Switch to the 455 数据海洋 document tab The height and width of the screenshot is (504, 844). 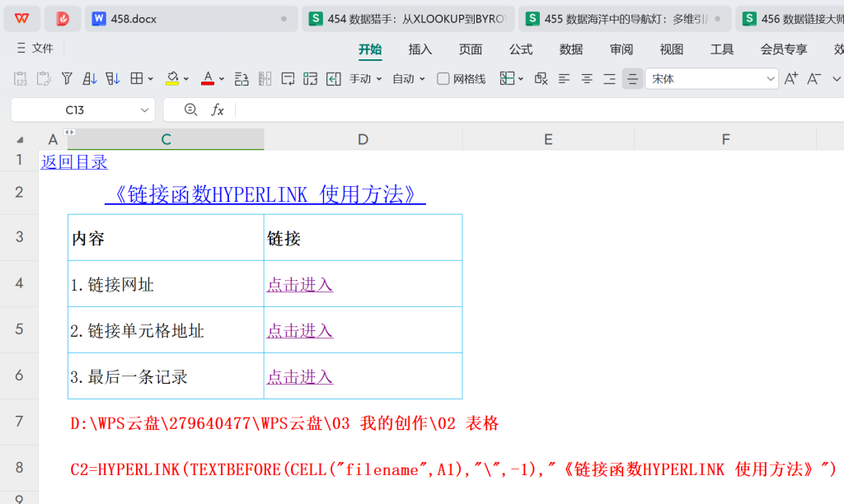625,19
